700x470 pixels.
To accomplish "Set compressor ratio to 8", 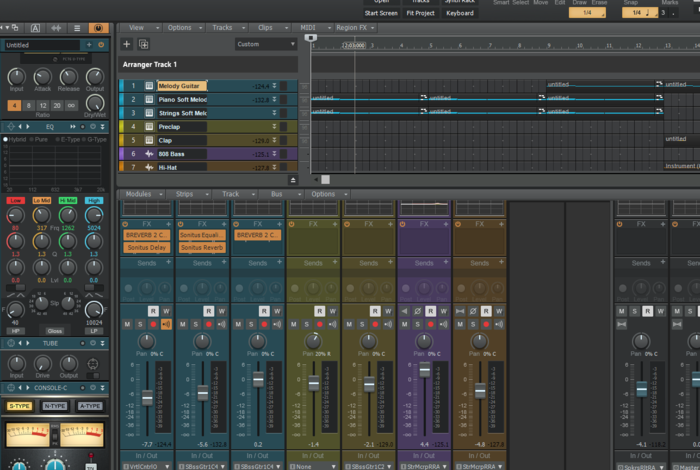I will [29, 106].
